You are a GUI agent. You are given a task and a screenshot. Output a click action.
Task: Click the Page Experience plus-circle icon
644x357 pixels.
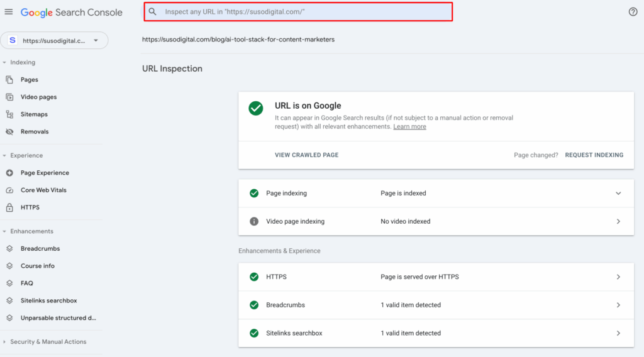pyautogui.click(x=9, y=173)
